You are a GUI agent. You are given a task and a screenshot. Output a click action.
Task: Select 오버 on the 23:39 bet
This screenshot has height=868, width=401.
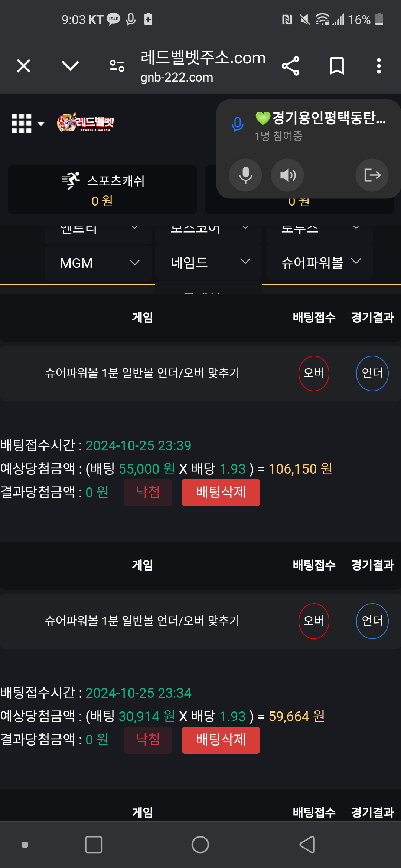point(314,373)
